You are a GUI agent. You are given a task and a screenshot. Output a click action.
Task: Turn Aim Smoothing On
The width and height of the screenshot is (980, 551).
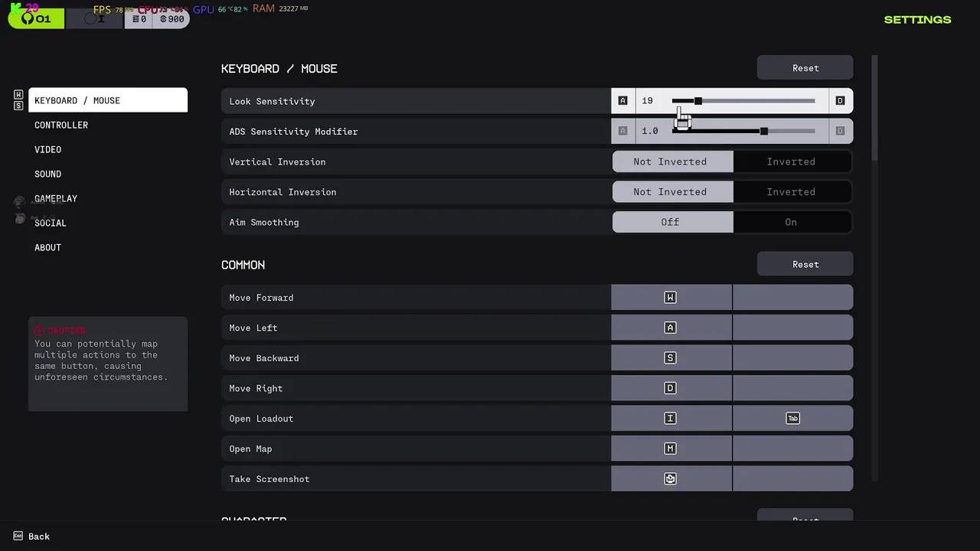pyautogui.click(x=792, y=222)
